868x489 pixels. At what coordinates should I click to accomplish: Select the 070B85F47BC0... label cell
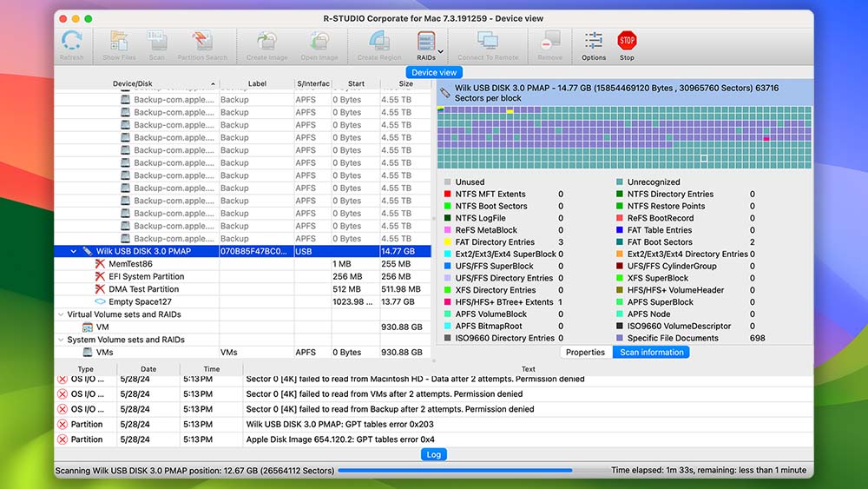[x=257, y=251]
